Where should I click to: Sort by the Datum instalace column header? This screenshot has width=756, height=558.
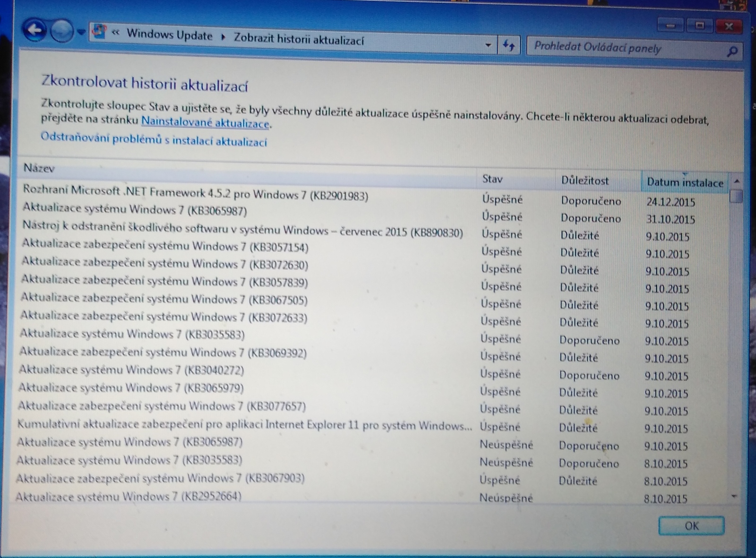[685, 182]
